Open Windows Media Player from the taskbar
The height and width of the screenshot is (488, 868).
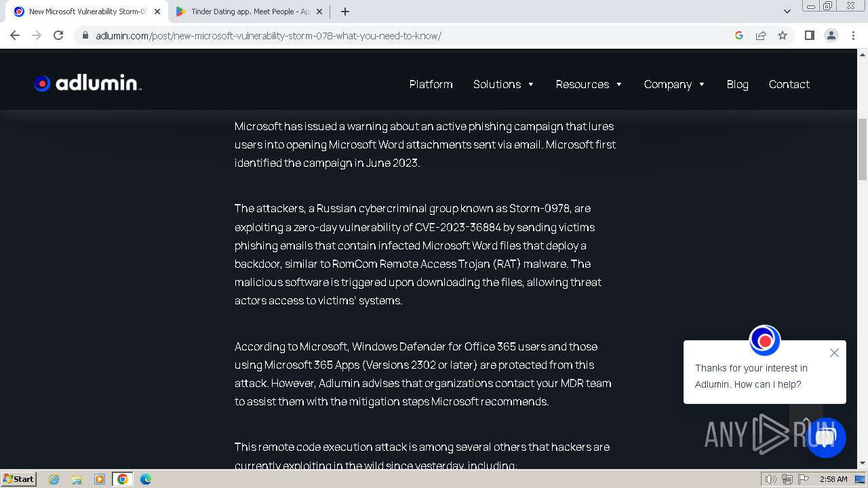100,479
